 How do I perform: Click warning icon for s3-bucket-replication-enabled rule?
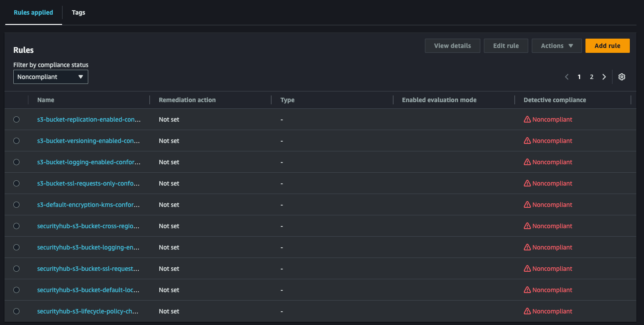527,119
